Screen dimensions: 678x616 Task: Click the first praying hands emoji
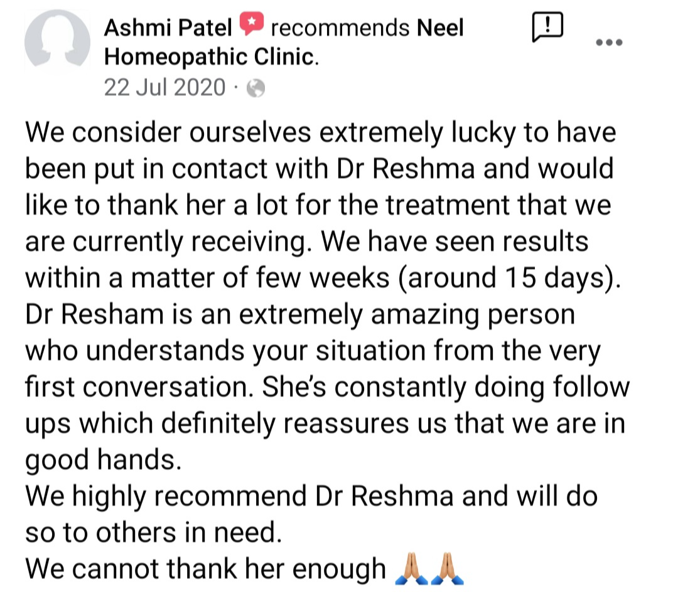[408, 570]
